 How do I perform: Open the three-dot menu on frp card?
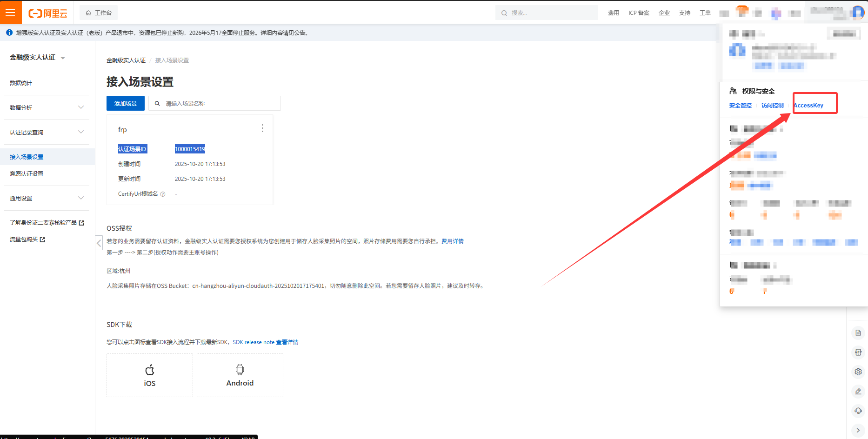pyautogui.click(x=262, y=128)
